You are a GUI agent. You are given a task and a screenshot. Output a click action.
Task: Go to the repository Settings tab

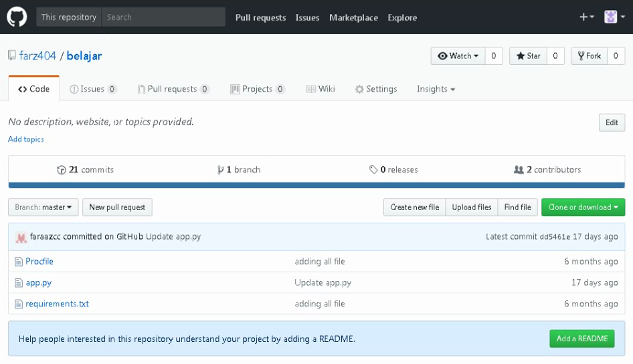pos(375,89)
